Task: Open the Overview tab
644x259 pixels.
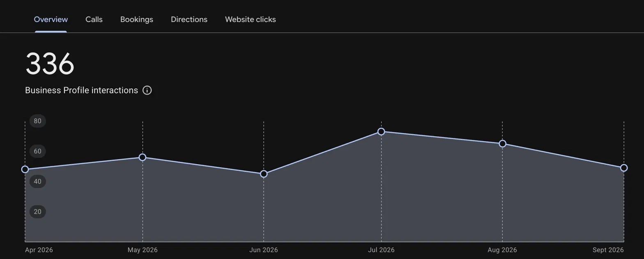Action: click(51, 19)
